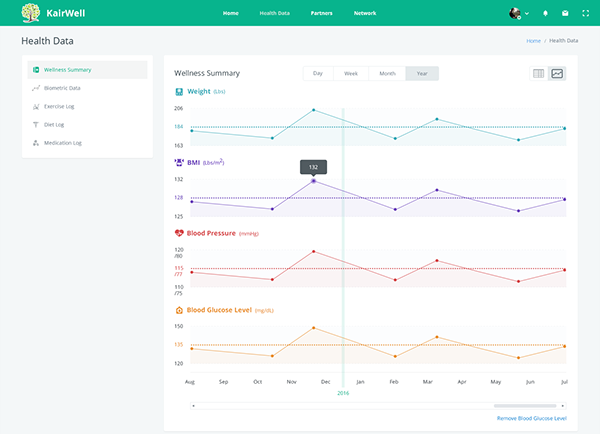The height and width of the screenshot is (434, 600).
Task: Click the Dec month axis label
Action: (x=325, y=382)
